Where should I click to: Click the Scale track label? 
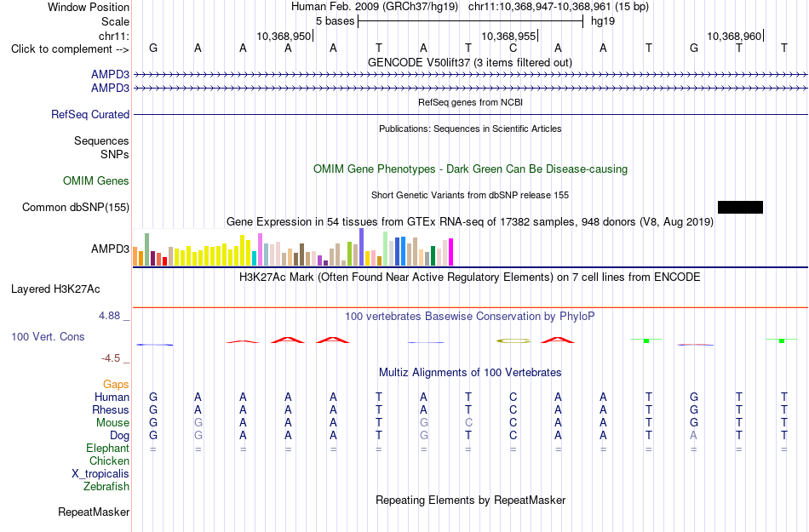tap(115, 21)
